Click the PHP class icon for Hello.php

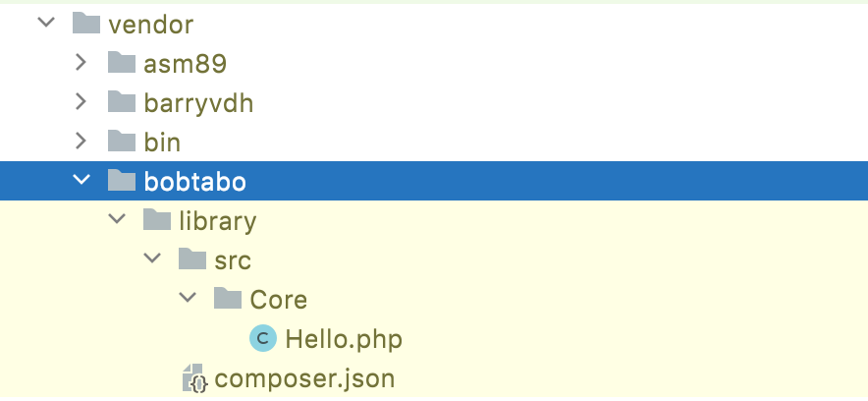[x=263, y=339]
